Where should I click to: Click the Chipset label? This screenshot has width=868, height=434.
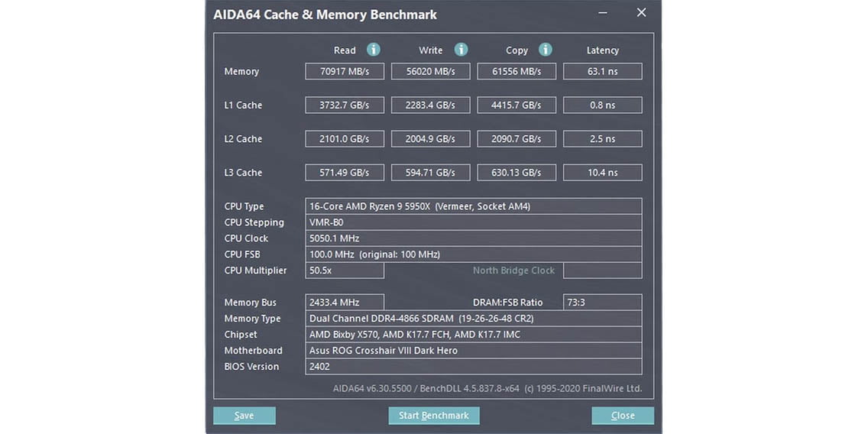[x=240, y=335]
